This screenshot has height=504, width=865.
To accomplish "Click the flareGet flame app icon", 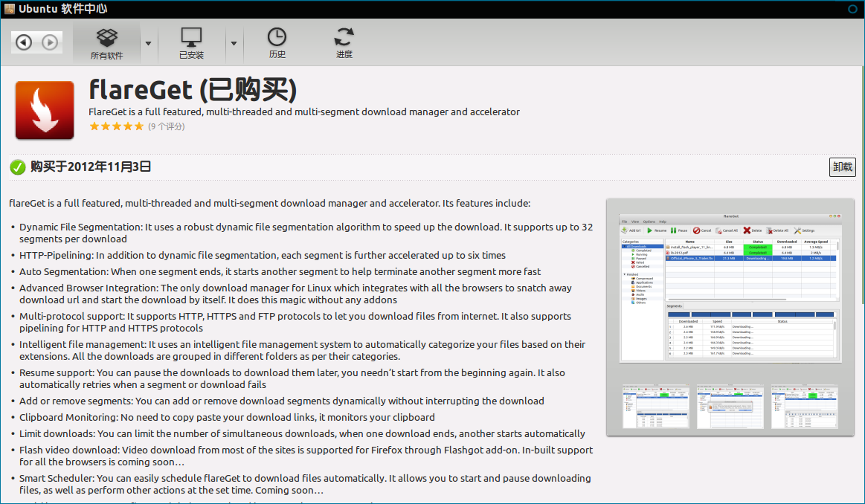I will tap(45, 110).
